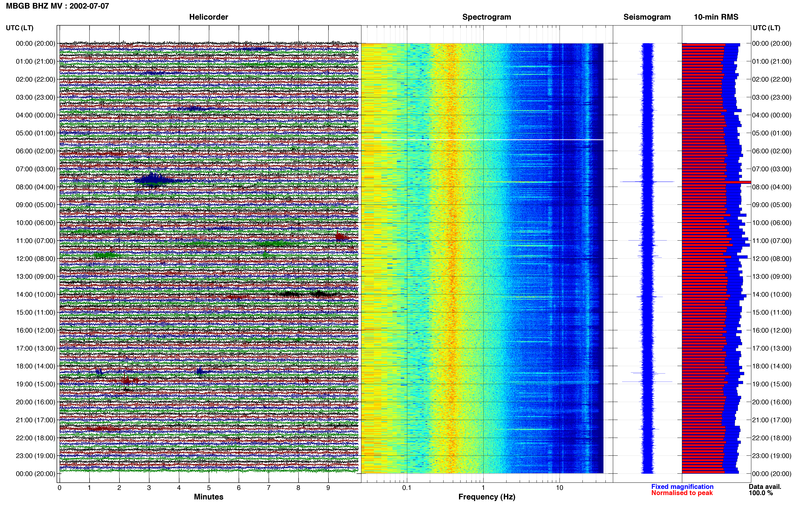Viewport: 812px width, 508px height.
Task: Click left time label '00:00 (20:00)' at top
Action: pyautogui.click(x=36, y=43)
